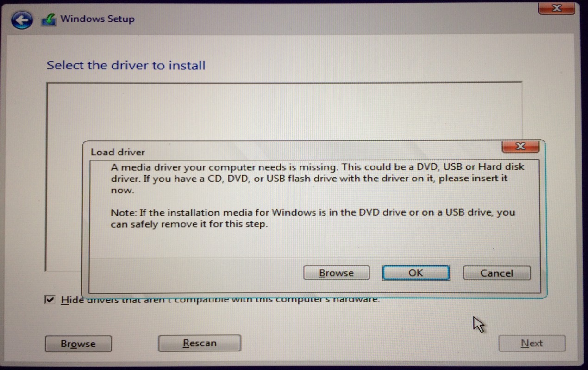Click Browse in the Load driver dialog
The width and height of the screenshot is (588, 370).
click(x=336, y=273)
